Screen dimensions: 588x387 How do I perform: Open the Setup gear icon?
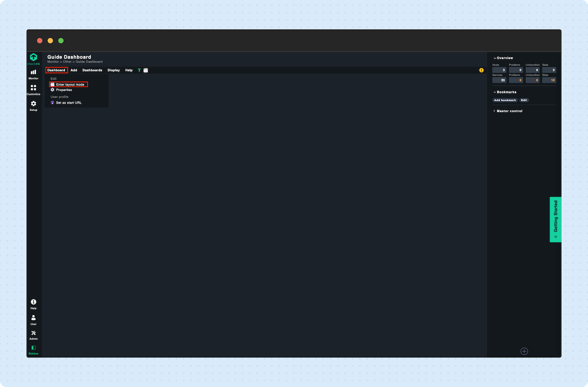pos(33,106)
